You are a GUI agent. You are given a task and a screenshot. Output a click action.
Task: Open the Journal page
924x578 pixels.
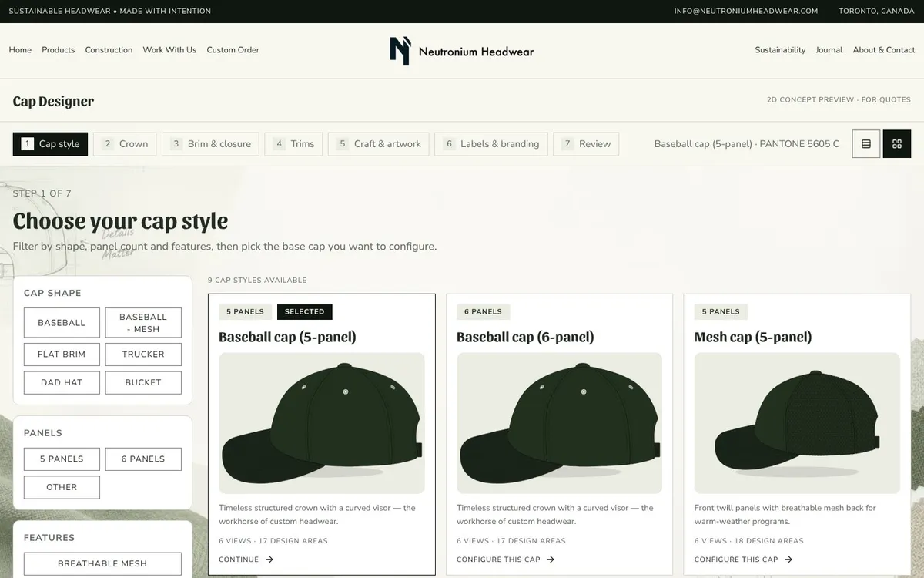click(x=829, y=50)
